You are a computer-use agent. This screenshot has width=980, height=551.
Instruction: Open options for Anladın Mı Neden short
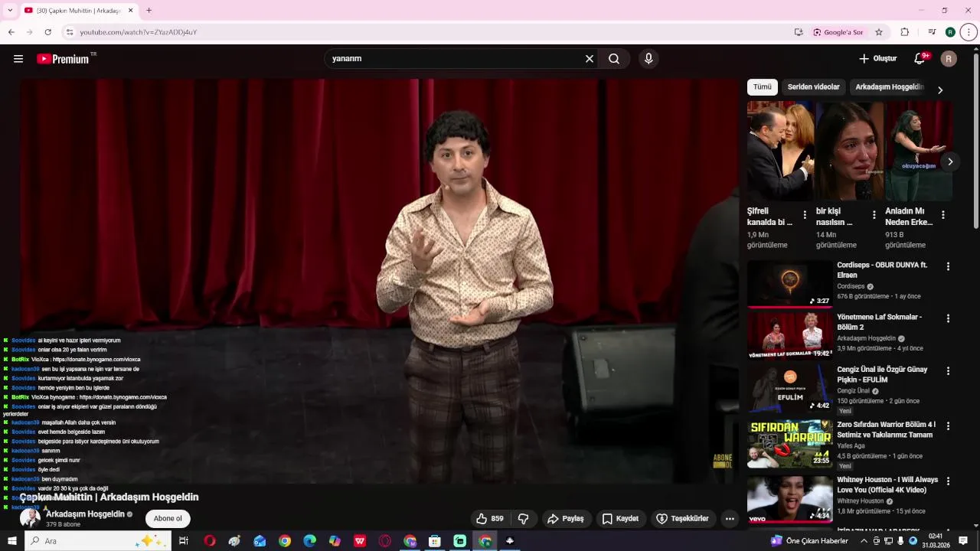click(943, 215)
